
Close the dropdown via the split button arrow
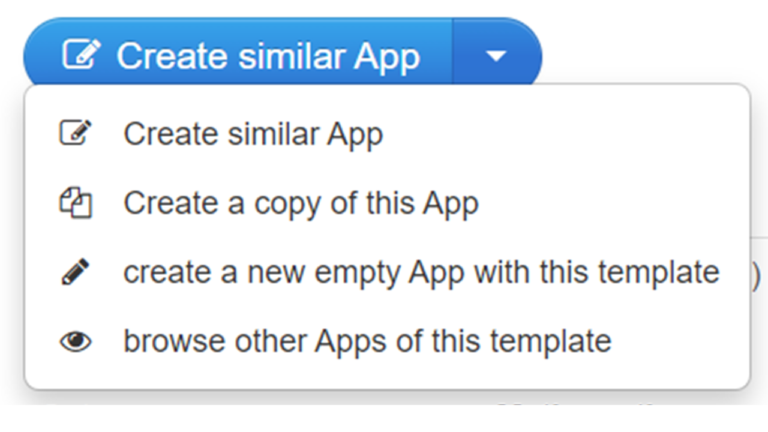(497, 56)
